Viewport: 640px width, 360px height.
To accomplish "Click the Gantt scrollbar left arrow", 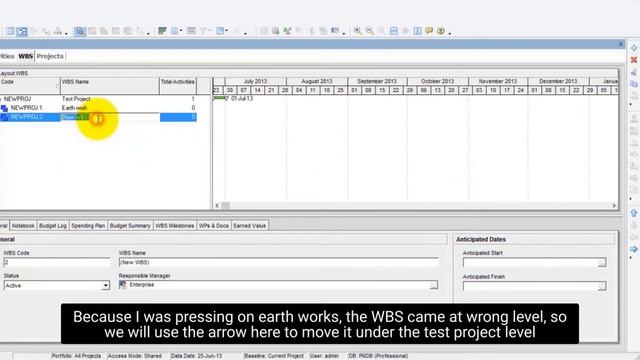I will point(217,206).
